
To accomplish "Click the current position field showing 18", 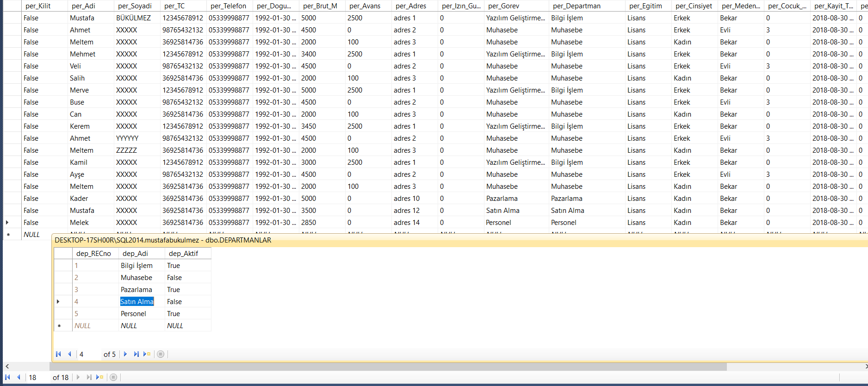I will click(x=37, y=378).
